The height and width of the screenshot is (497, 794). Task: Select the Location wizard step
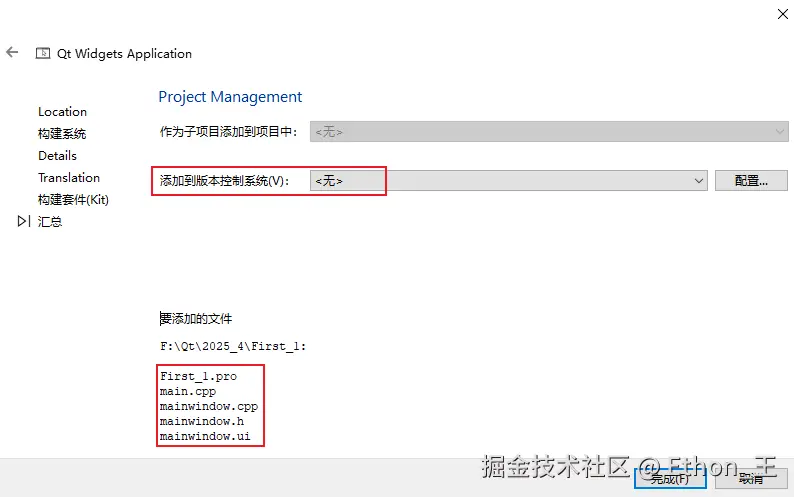click(x=62, y=112)
